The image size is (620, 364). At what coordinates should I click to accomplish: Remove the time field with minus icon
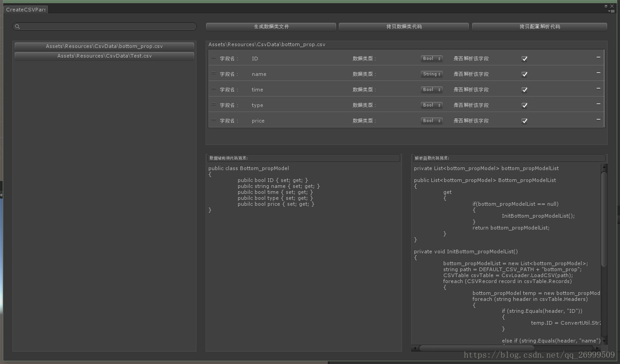tap(598, 89)
